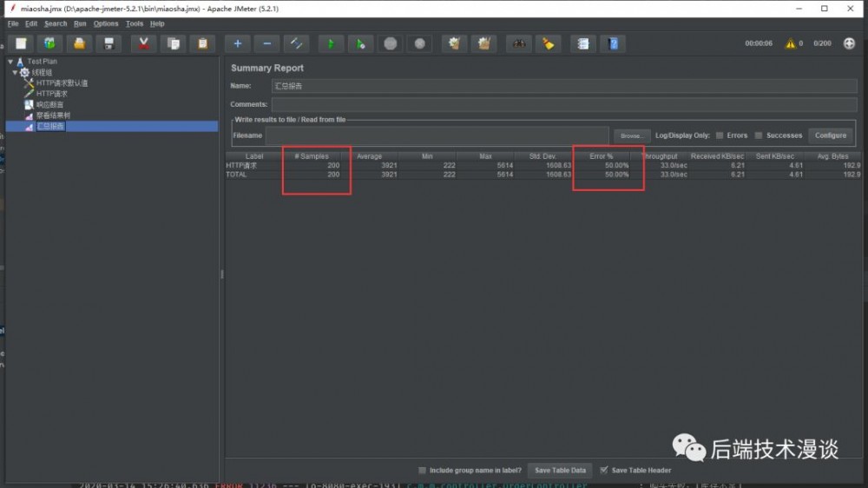Select HTTP请求默认值 tree item

(x=62, y=83)
